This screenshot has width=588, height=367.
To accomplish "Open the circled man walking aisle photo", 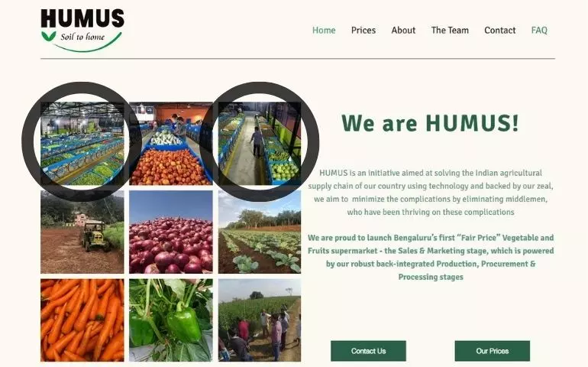I will point(260,144).
